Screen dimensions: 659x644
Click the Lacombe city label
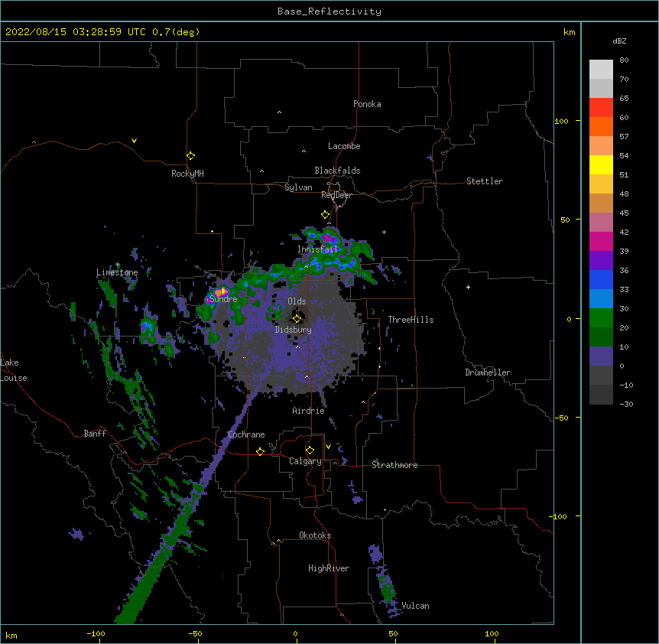click(344, 146)
